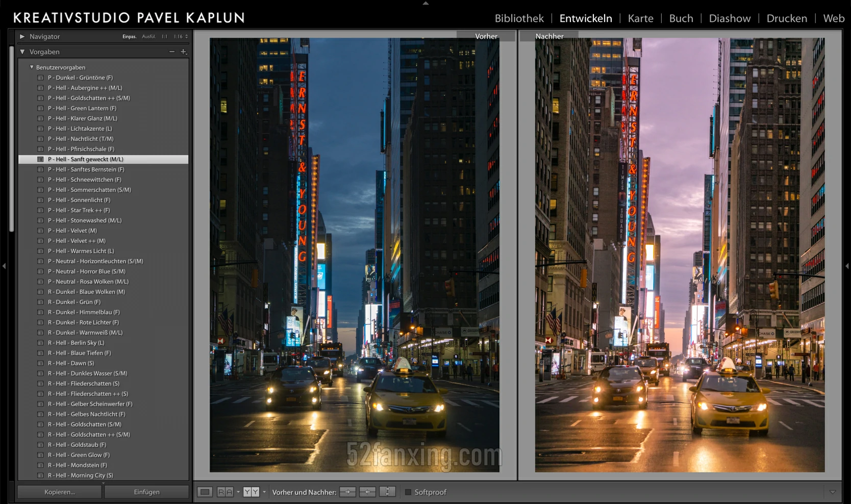Set Navigator zoom to Einpas.
The width and height of the screenshot is (851, 504).
click(129, 36)
